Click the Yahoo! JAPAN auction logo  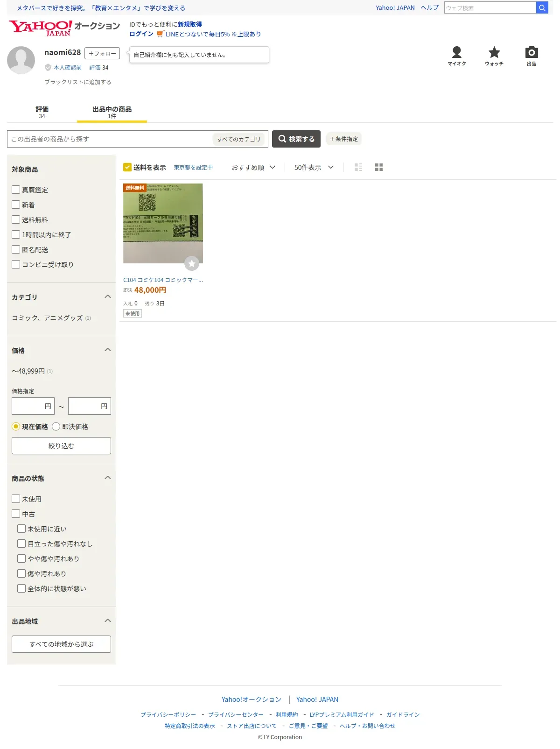tap(64, 28)
